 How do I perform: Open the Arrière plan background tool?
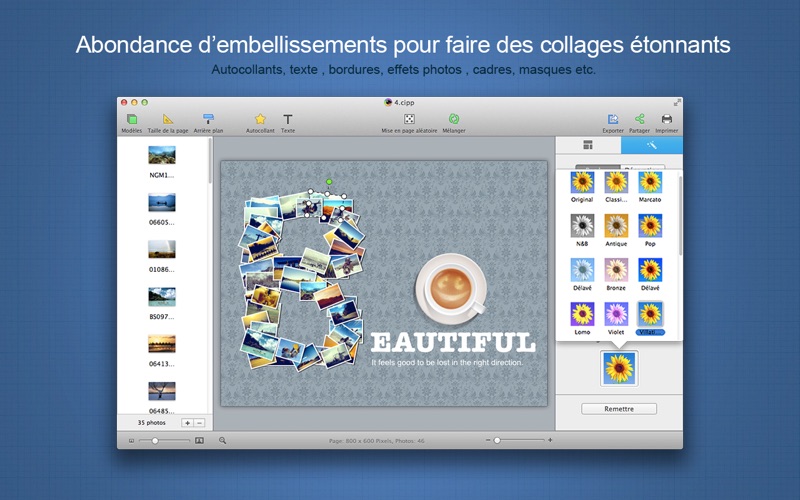point(208,123)
